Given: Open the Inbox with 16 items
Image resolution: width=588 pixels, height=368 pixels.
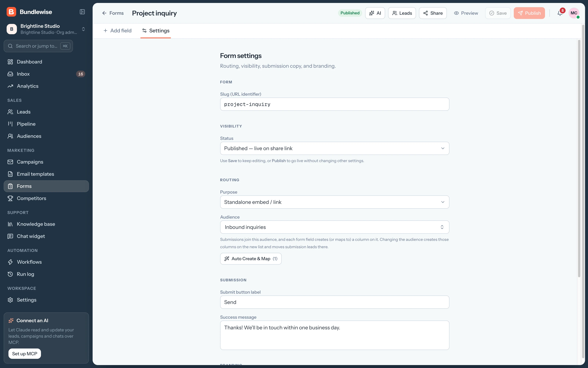Looking at the screenshot, I should pyautogui.click(x=46, y=74).
